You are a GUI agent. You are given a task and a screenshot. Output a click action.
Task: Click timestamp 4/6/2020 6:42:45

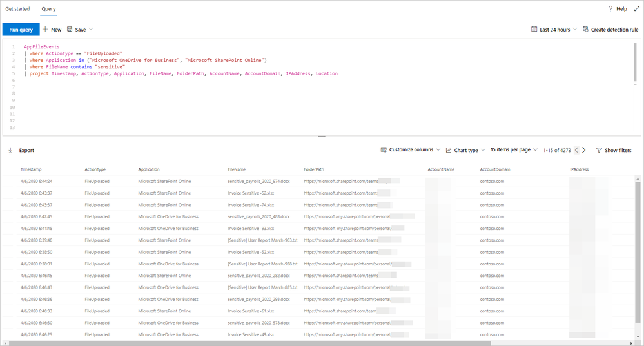point(36,216)
